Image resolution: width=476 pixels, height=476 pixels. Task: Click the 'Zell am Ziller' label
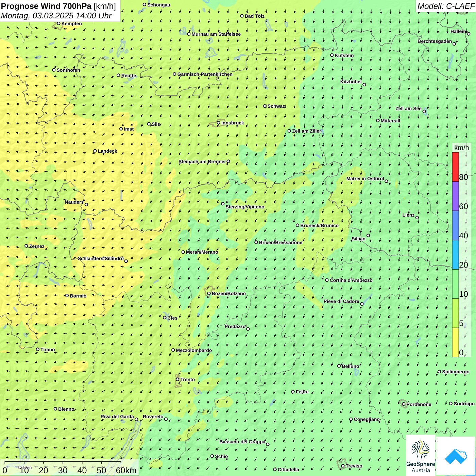pyautogui.click(x=306, y=131)
